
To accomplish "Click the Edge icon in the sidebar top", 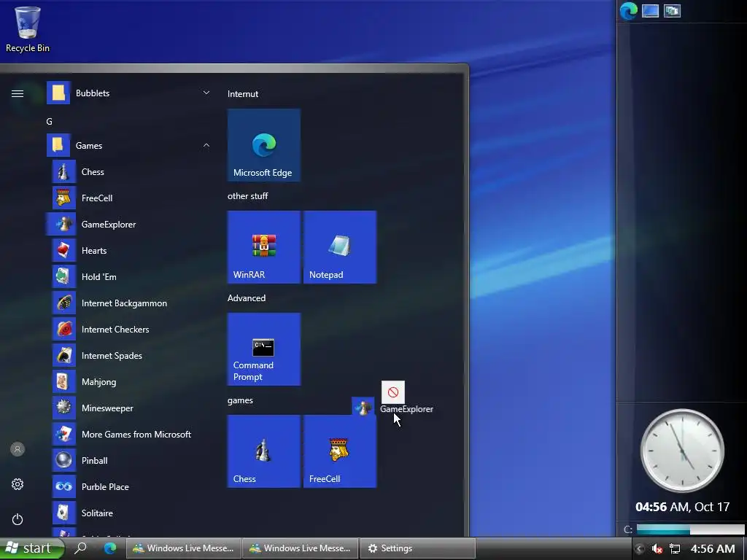I will [628, 11].
